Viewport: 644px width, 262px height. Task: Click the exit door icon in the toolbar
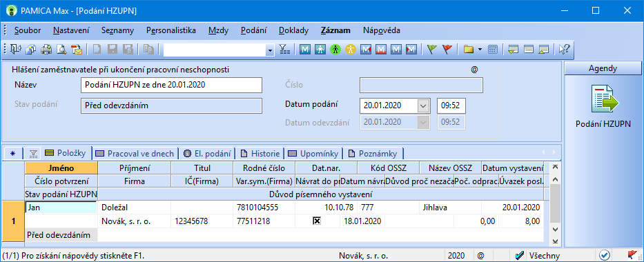15,50
